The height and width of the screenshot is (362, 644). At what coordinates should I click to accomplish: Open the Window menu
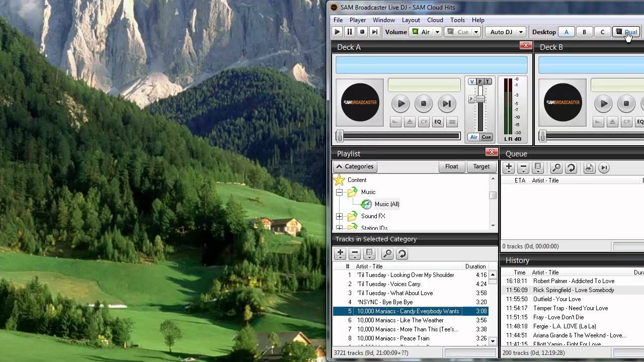point(384,20)
